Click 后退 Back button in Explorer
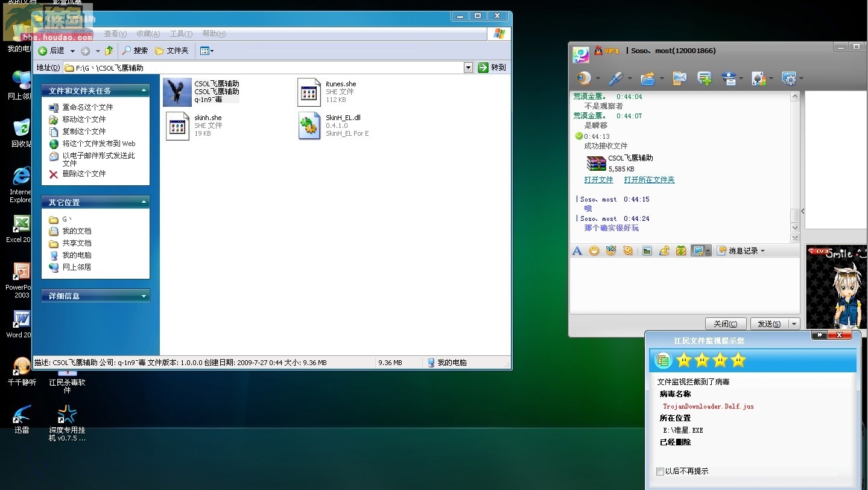This screenshot has width=868, height=490. click(51, 51)
